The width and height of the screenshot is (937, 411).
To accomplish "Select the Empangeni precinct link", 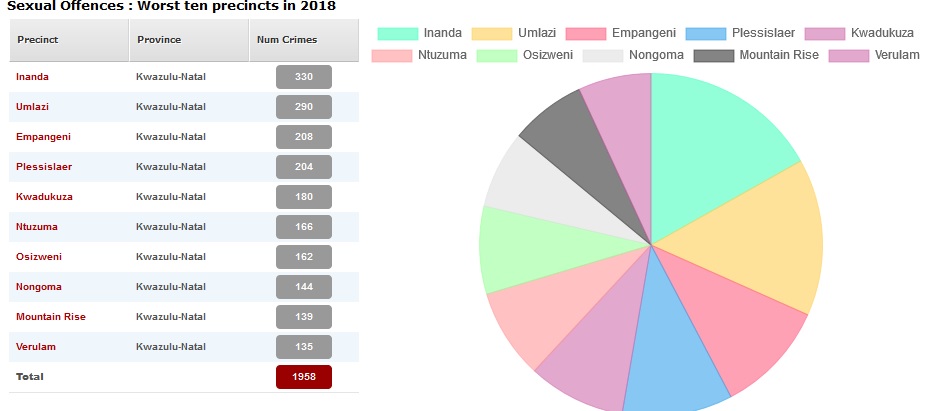I will click(43, 137).
